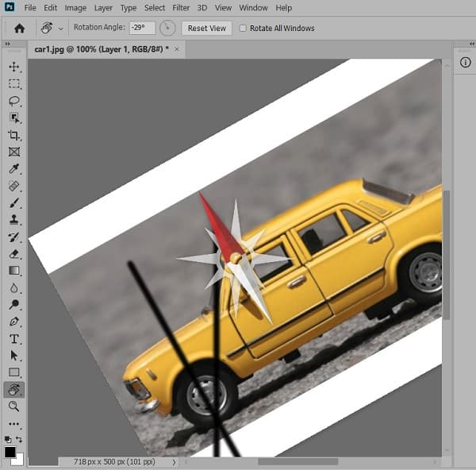Open the Help menu
This screenshot has width=476, height=470.
pos(284,8)
